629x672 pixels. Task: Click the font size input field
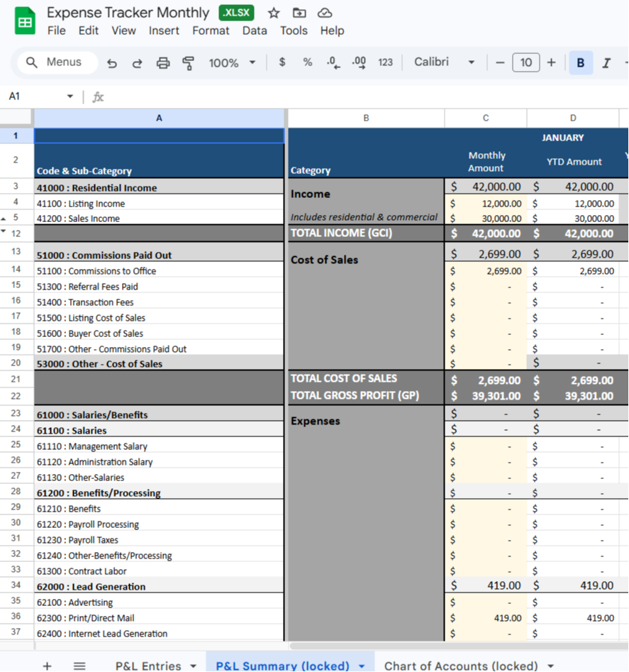tap(525, 62)
